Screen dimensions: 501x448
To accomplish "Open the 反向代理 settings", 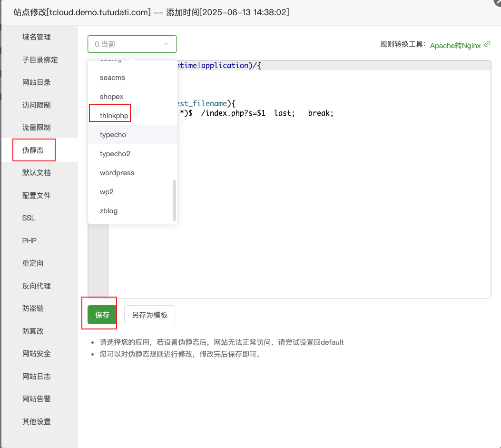I will (x=36, y=286).
